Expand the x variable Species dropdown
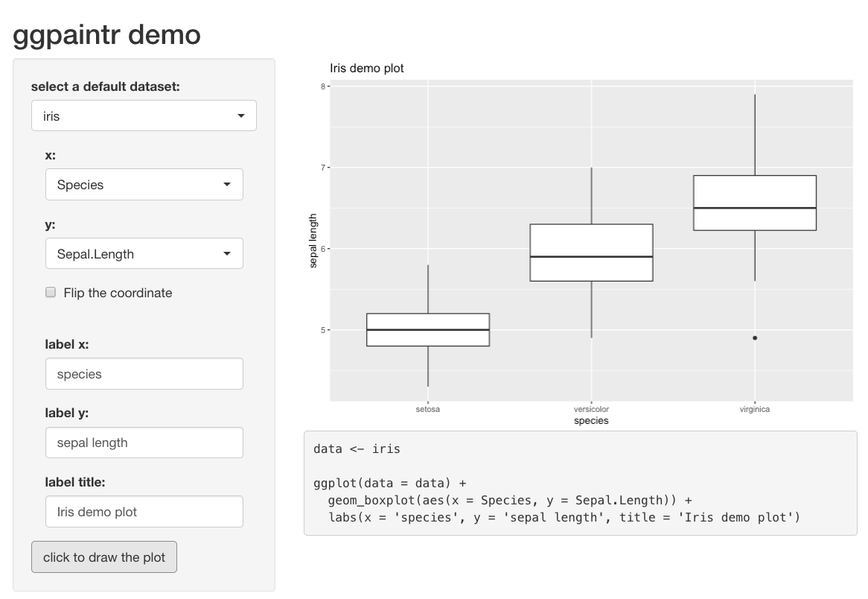The height and width of the screenshot is (599, 868). tap(144, 185)
